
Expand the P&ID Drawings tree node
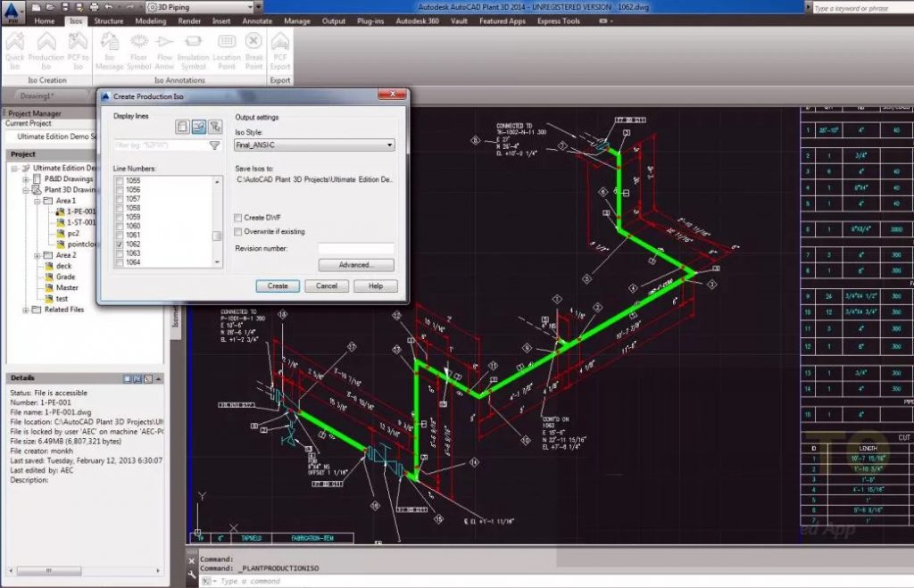(x=26, y=179)
